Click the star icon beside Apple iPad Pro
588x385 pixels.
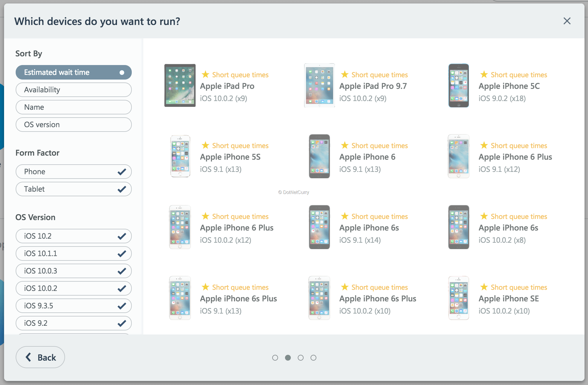(x=205, y=74)
